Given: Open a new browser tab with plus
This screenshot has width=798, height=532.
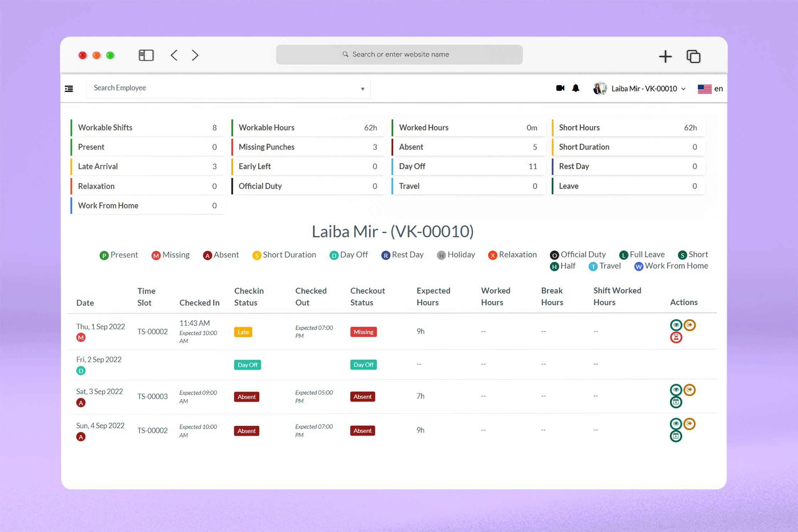Looking at the screenshot, I should 665,56.
